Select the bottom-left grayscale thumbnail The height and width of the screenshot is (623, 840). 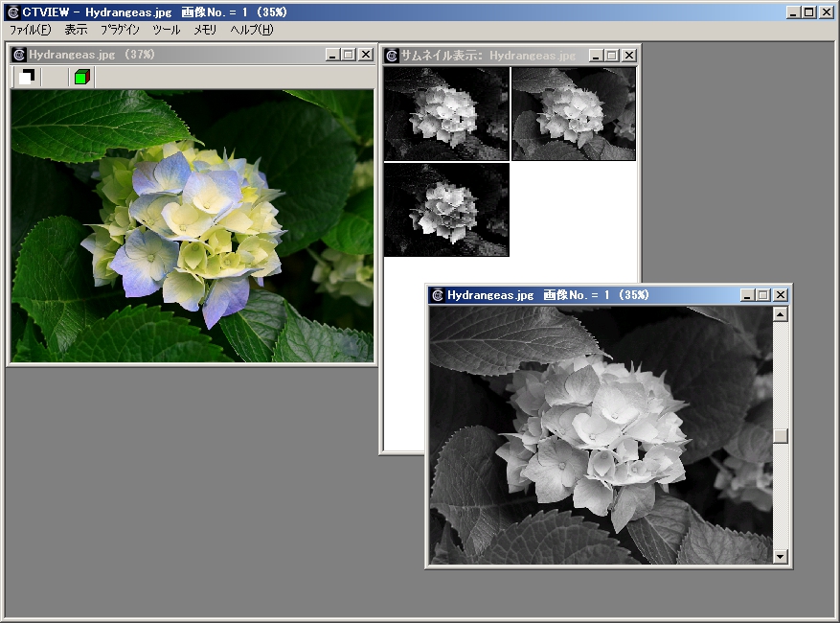446,210
